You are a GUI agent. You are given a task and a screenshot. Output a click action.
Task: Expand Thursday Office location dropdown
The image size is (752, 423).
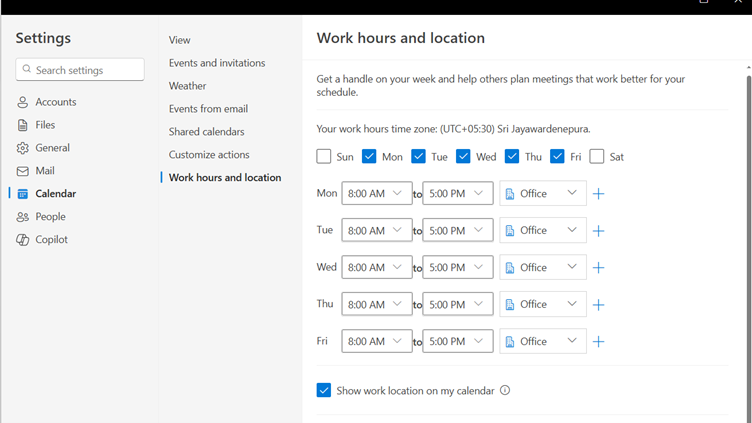pyautogui.click(x=542, y=304)
